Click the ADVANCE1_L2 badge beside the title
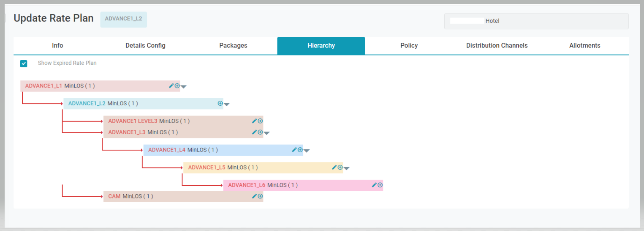Viewport: 644px width, 231px height. pyautogui.click(x=123, y=19)
